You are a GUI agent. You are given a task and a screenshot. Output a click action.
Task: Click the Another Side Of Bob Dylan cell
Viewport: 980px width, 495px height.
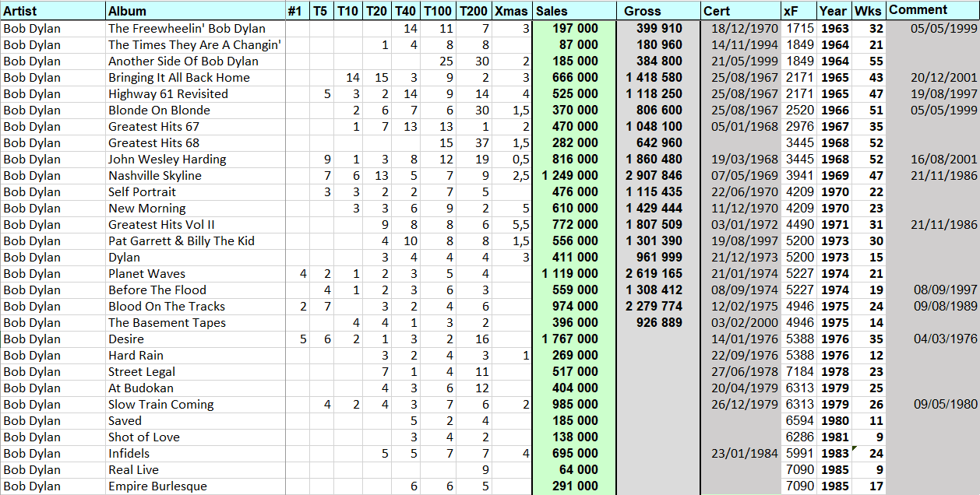click(x=196, y=61)
